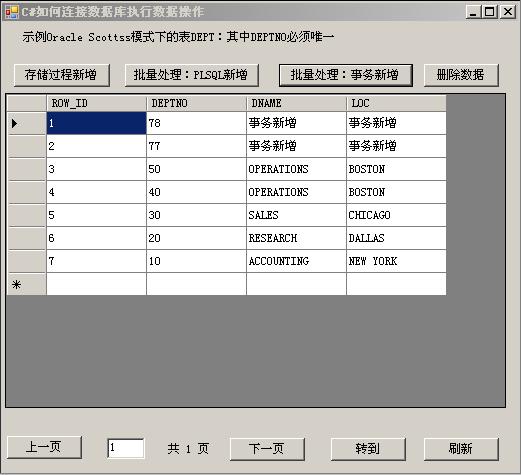Select the row header of ROW_ID 5
This screenshot has height=475, width=521.
tap(26, 215)
